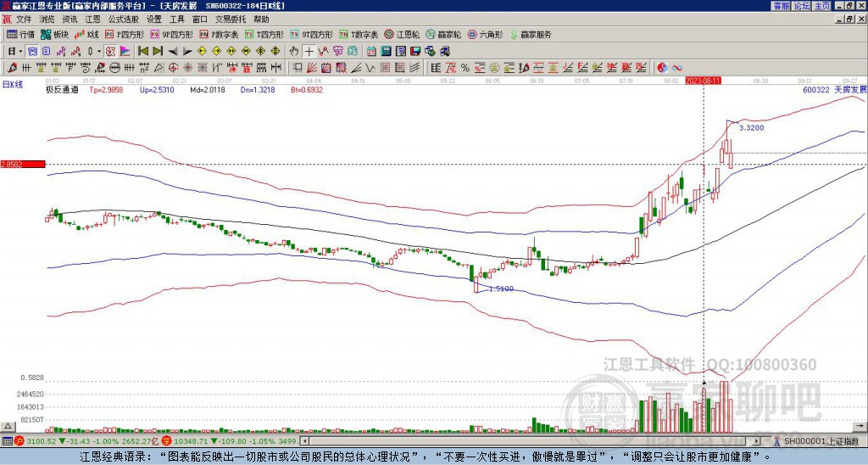The width and height of the screenshot is (868, 465).
Task: Jump to first bar with green skip-back icon
Action: point(142,52)
